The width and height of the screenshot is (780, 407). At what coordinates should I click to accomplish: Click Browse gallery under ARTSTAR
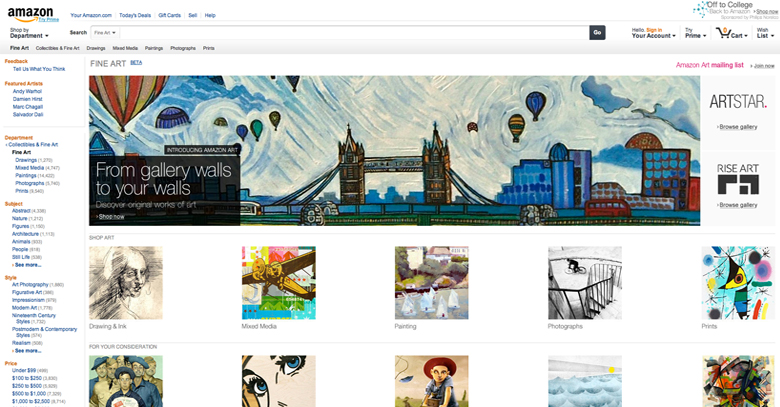coord(738,127)
